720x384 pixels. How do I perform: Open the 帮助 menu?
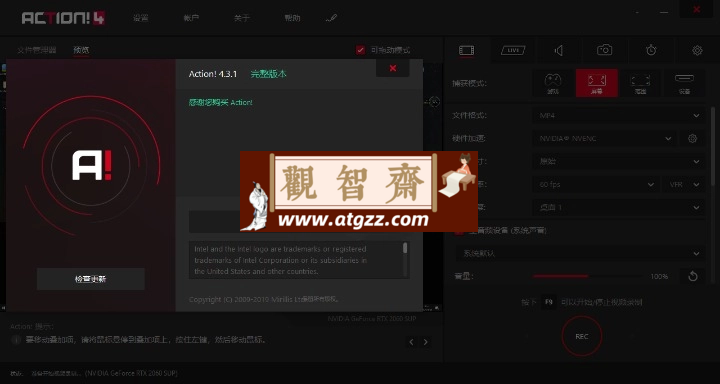[292, 18]
